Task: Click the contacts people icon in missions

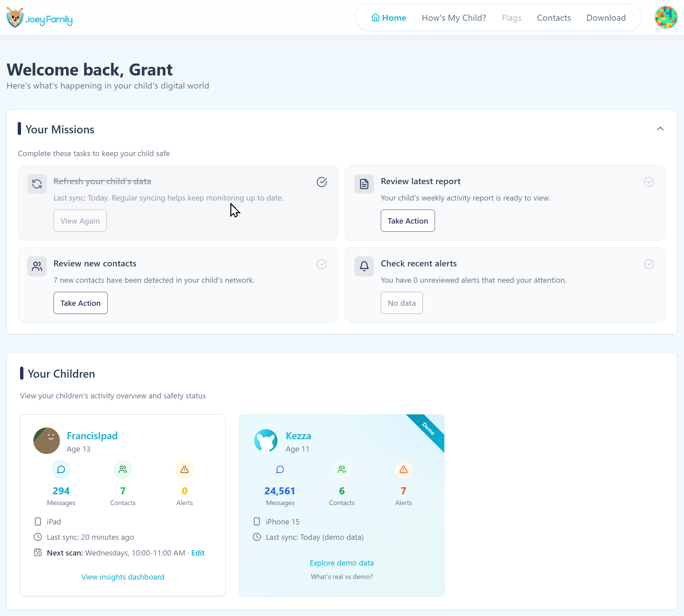Action: pyautogui.click(x=37, y=266)
